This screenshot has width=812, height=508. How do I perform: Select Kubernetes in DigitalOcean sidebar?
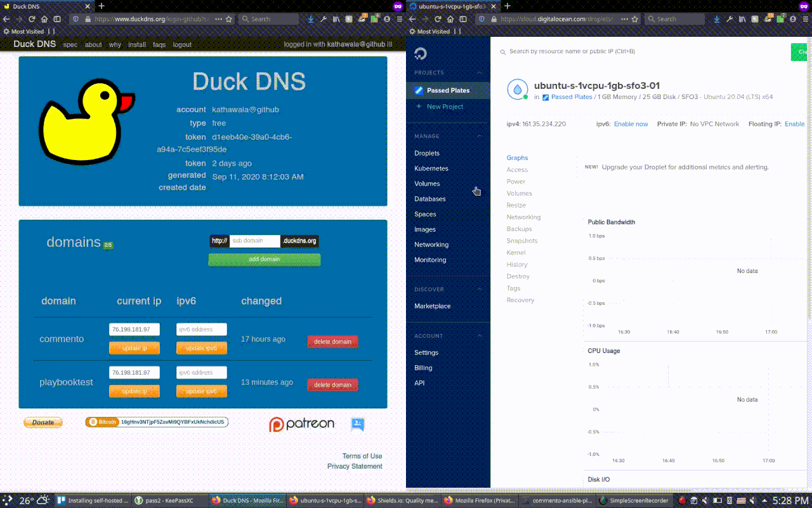coord(431,168)
